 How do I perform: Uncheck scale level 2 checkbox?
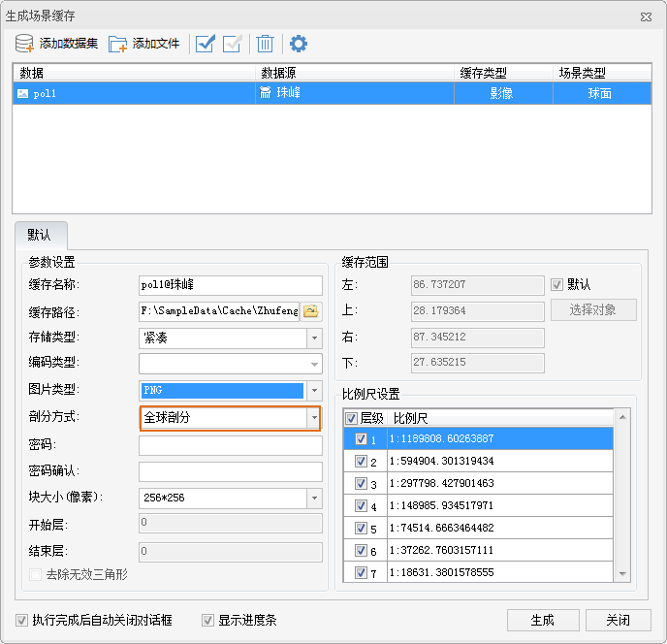pos(361,461)
